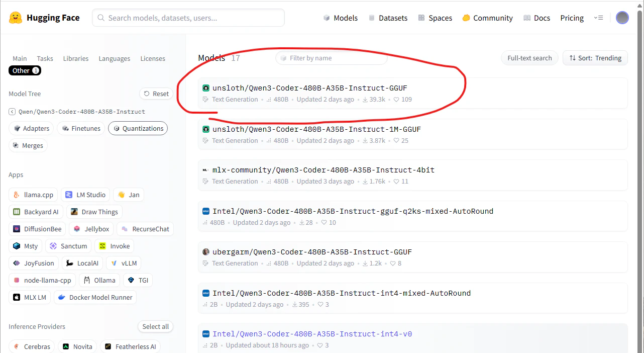The height and width of the screenshot is (353, 644).
Task: Open the Docs nav item
Action: (x=536, y=18)
